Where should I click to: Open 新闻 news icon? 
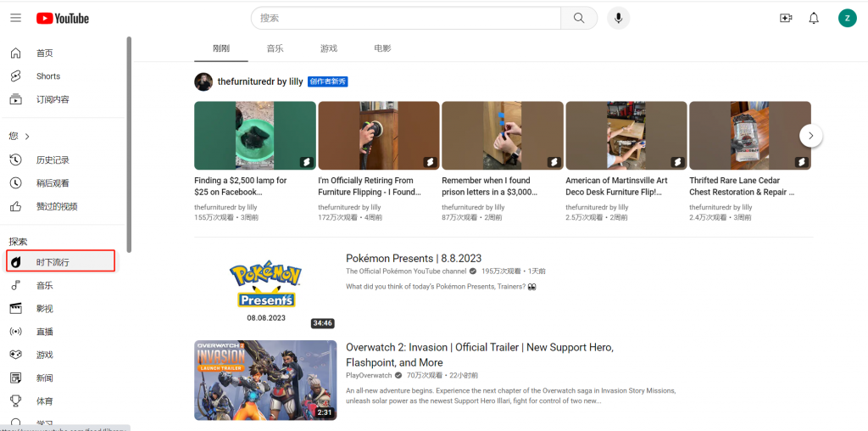16,378
